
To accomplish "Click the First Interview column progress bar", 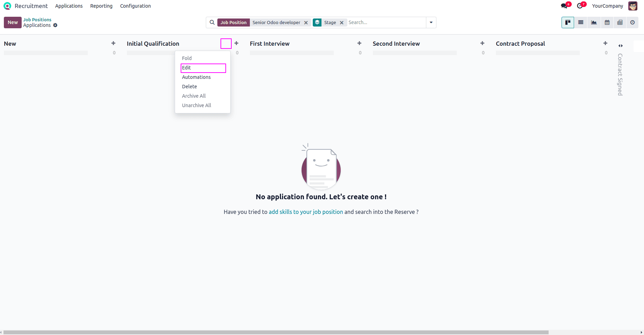I will coord(292,53).
